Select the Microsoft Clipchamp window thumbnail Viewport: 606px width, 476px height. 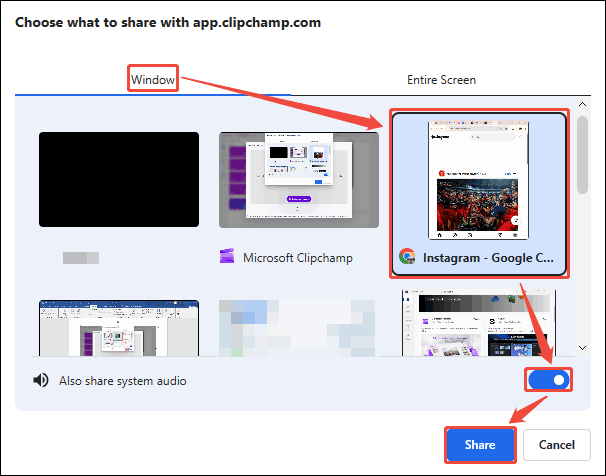click(x=299, y=180)
